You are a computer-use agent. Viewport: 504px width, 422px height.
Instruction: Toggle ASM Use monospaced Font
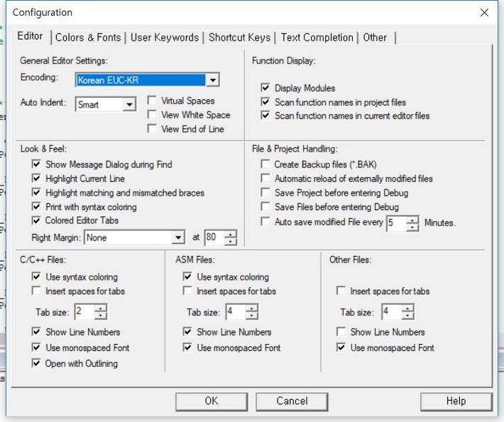(x=187, y=347)
